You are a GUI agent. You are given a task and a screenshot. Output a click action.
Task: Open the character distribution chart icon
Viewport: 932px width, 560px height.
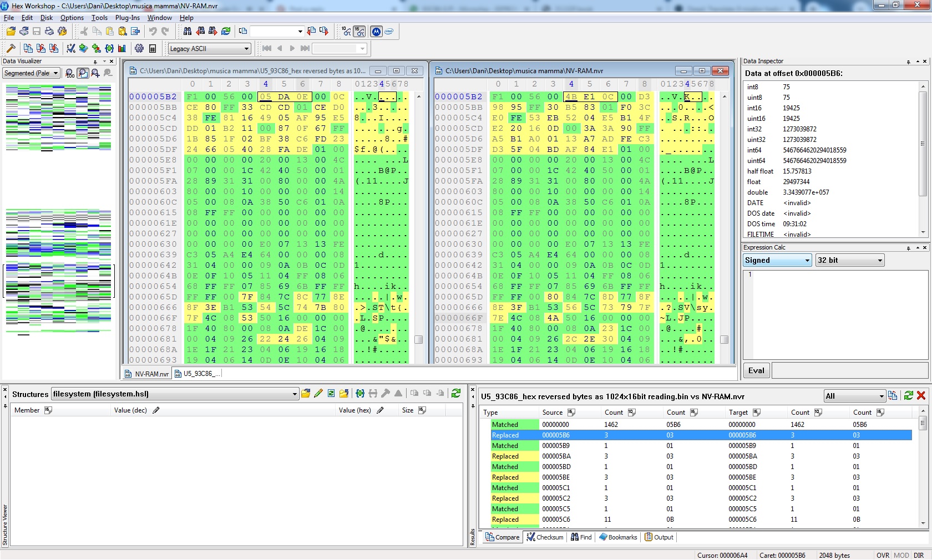click(122, 48)
